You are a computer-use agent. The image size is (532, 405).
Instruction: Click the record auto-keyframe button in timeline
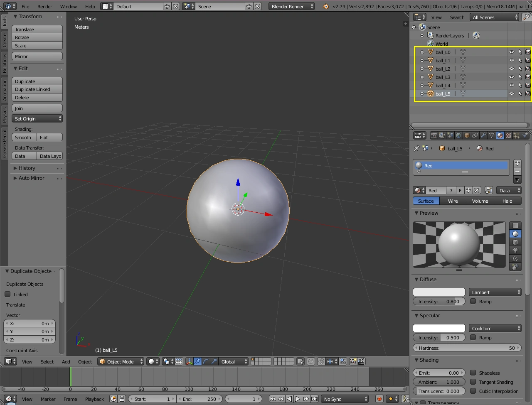tap(379, 399)
